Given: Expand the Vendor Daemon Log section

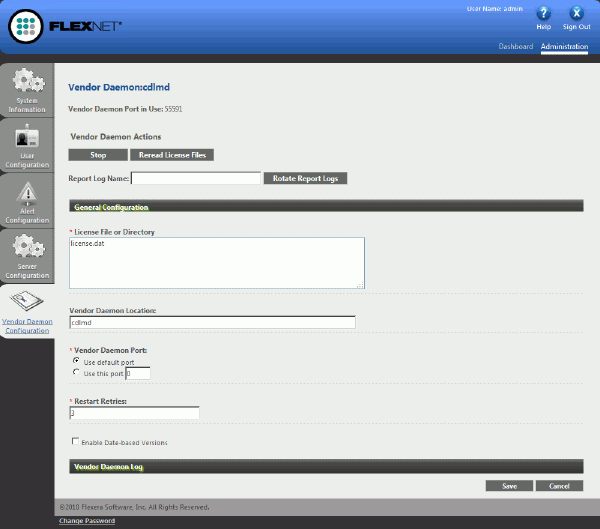Looking at the screenshot, I should pyautogui.click(x=325, y=466).
